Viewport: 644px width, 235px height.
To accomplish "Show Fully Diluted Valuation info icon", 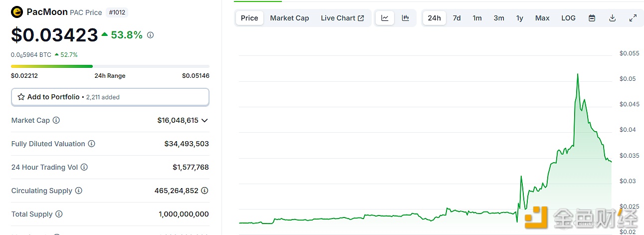I will [x=92, y=144].
